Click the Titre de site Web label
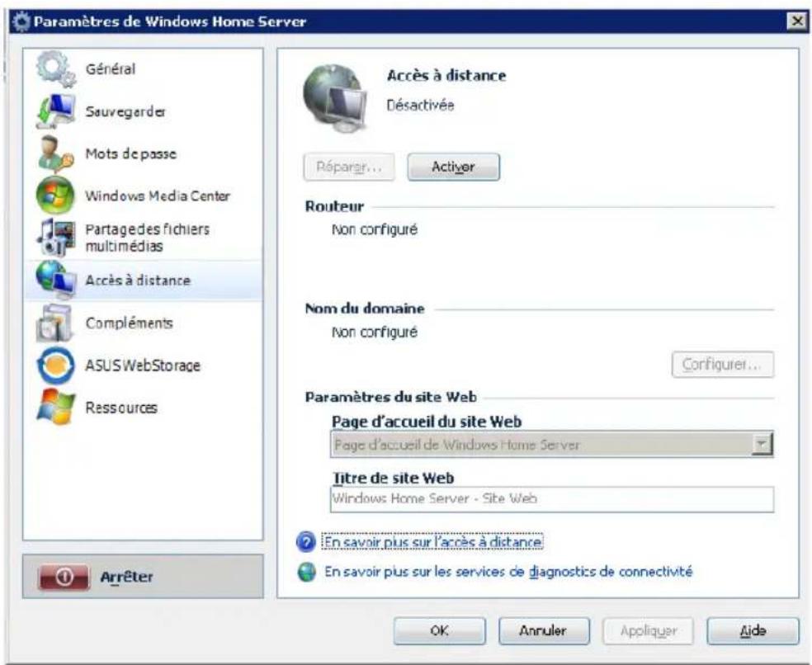The height and width of the screenshot is (665, 812). tap(393, 478)
